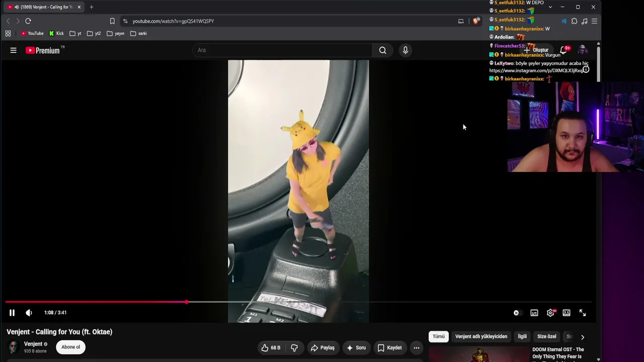Open more actions three-dot menu

click(417, 347)
